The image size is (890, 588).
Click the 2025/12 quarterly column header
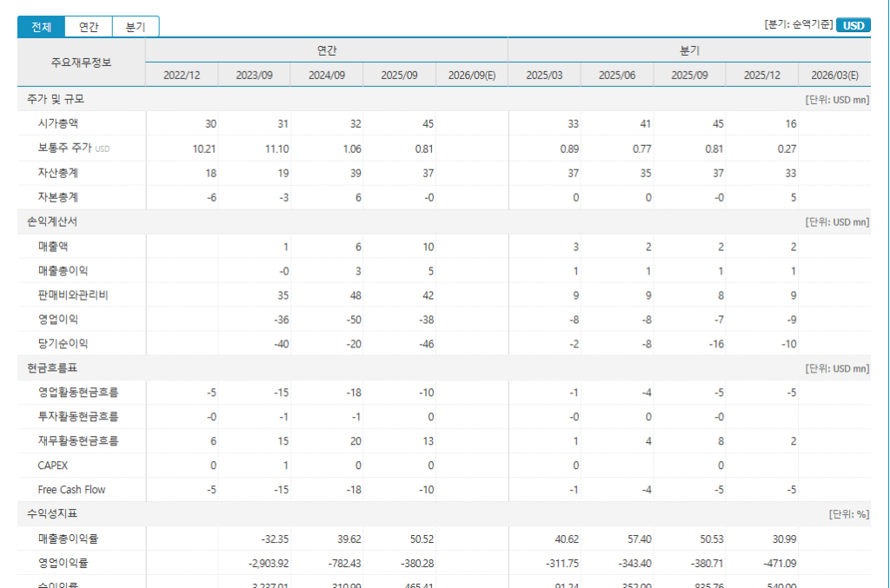(761, 75)
